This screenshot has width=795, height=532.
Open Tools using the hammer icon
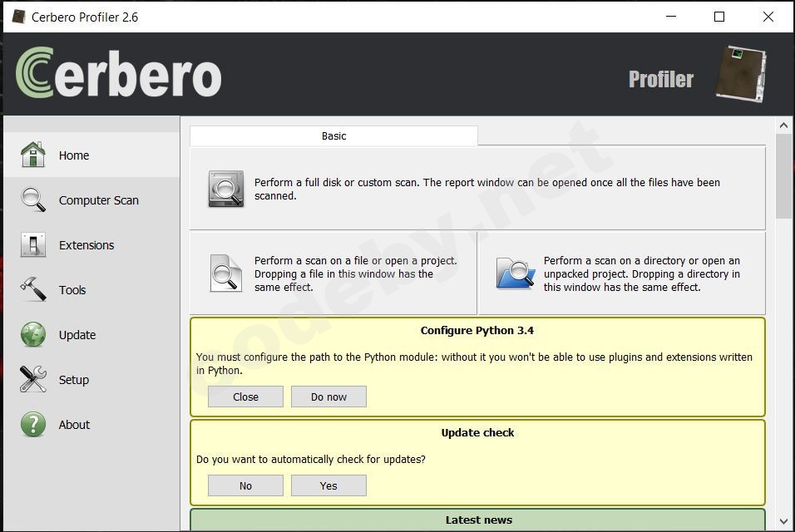click(x=33, y=289)
